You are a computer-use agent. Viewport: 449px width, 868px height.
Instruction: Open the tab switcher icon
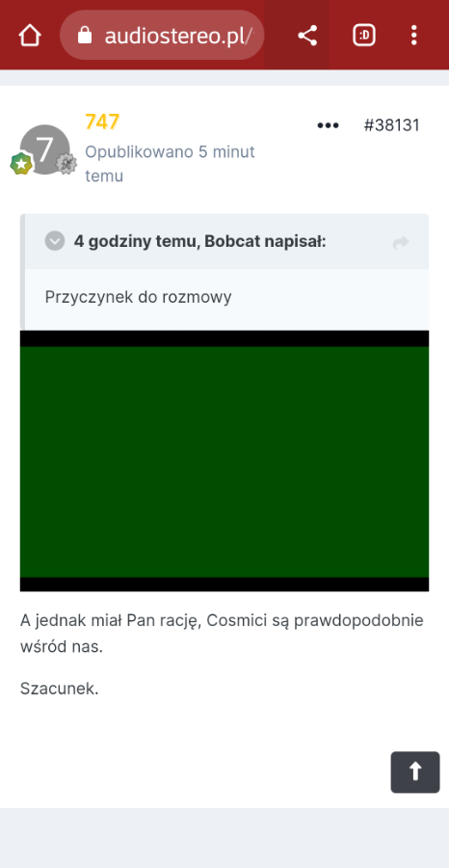[x=364, y=36]
